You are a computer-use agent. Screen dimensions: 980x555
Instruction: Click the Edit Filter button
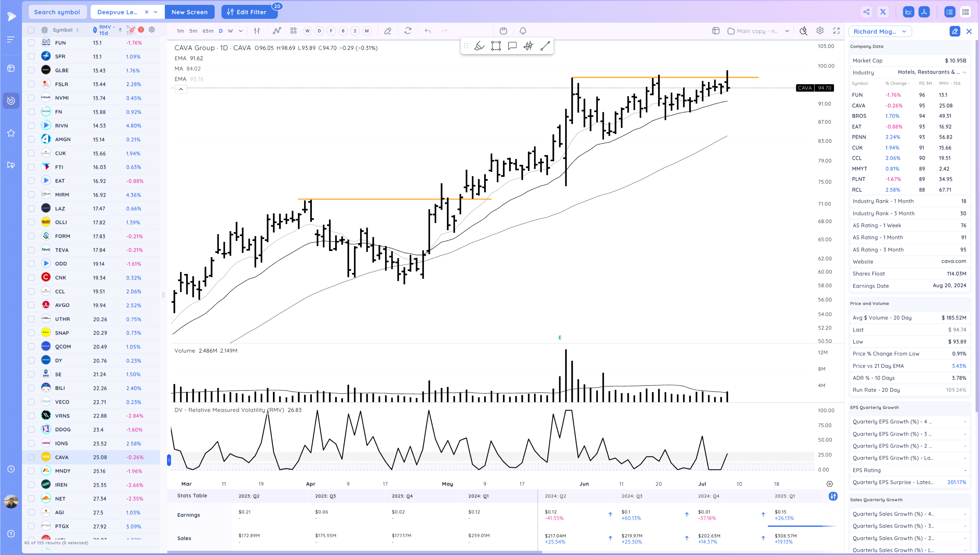pos(247,12)
